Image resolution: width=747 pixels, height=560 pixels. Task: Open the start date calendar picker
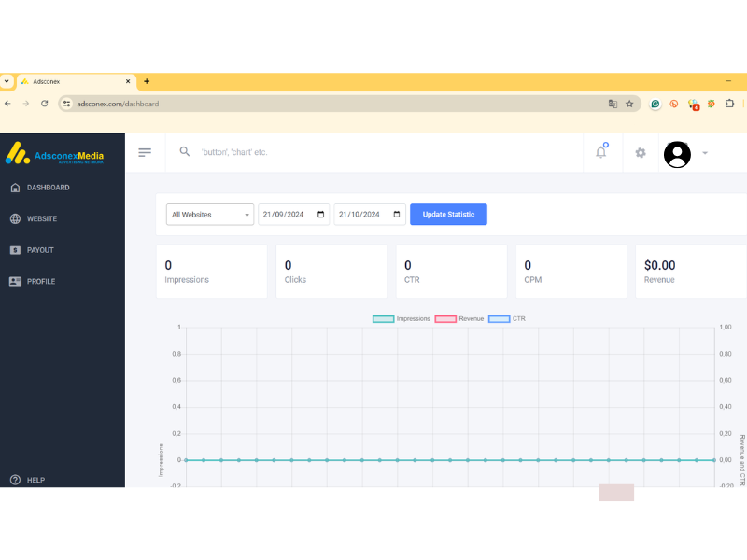point(321,215)
